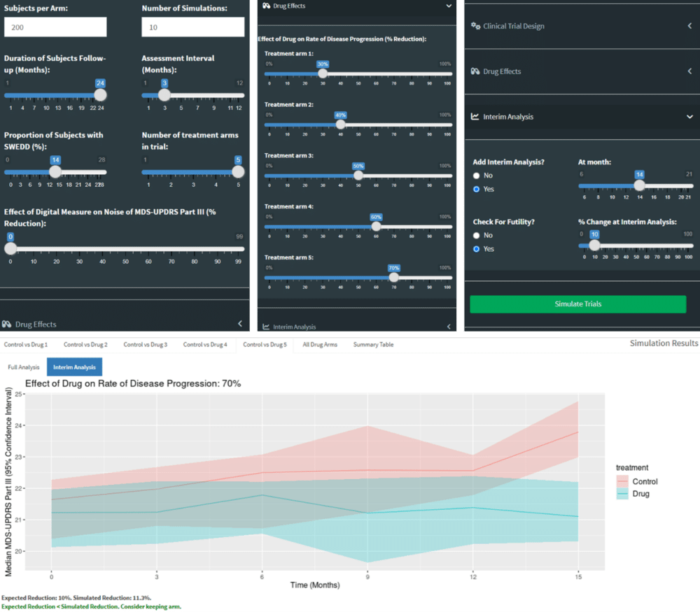Click the chart icon of Interim Analysis below Treatment arm 5
The height and width of the screenshot is (612, 700).
tap(266, 327)
